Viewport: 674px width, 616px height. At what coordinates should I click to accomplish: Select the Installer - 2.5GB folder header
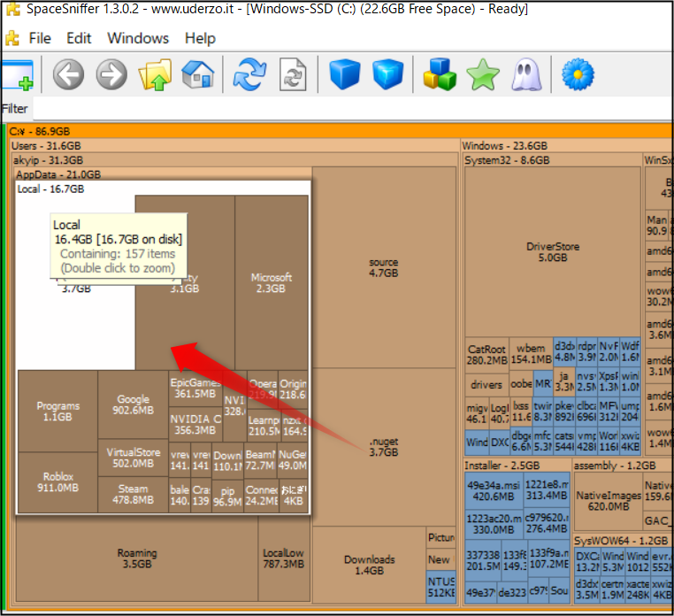pyautogui.click(x=517, y=465)
